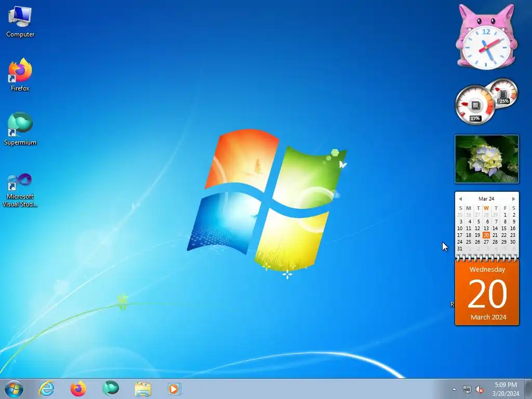Image resolution: width=532 pixels, height=399 pixels.
Task: Launch Firefox from the taskbar
Action: pyautogui.click(x=78, y=389)
